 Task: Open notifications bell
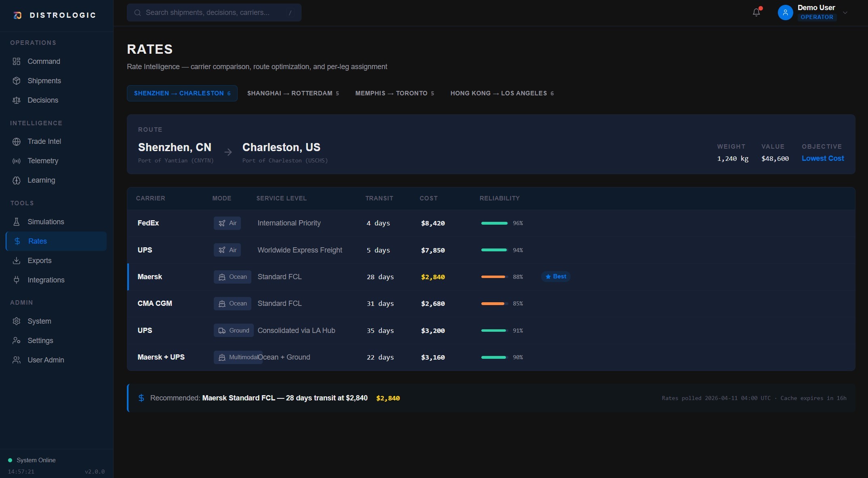pos(756,13)
